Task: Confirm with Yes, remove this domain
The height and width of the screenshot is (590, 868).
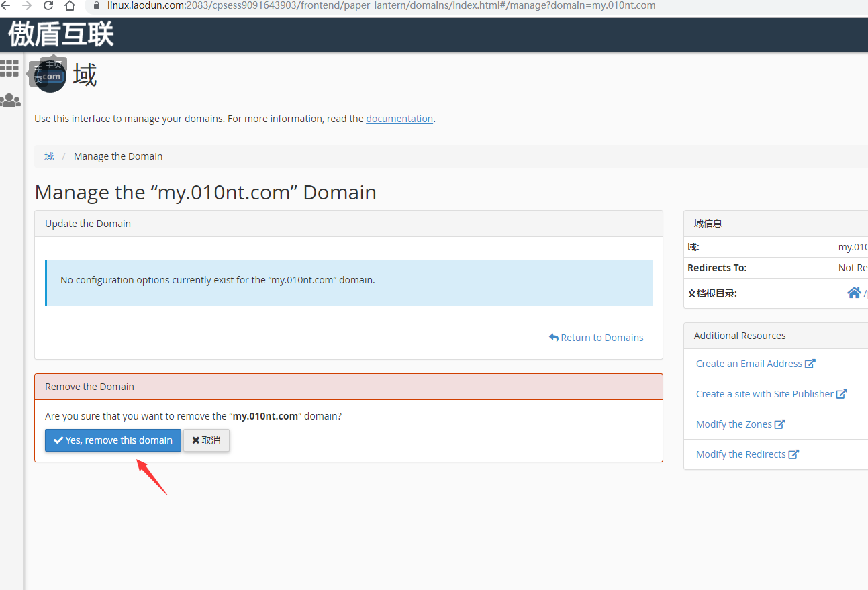Action: pyautogui.click(x=113, y=440)
